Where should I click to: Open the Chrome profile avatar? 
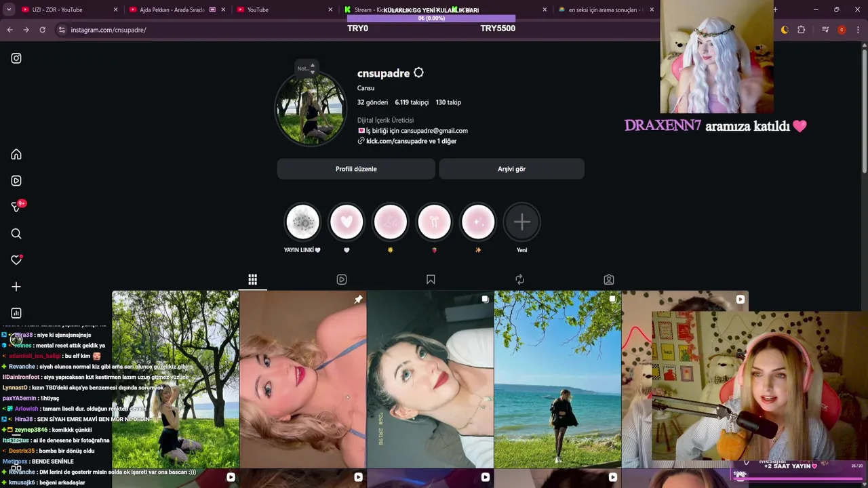coord(842,30)
